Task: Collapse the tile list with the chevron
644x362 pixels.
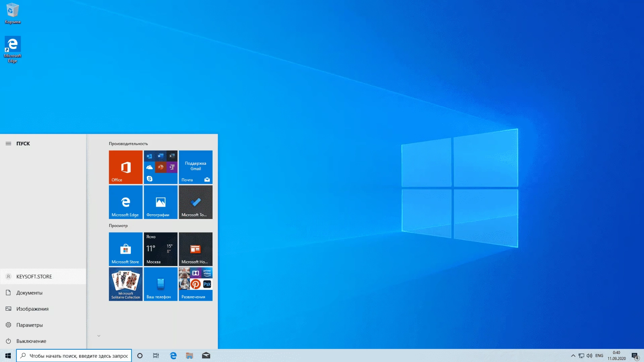Action: pos(98,336)
